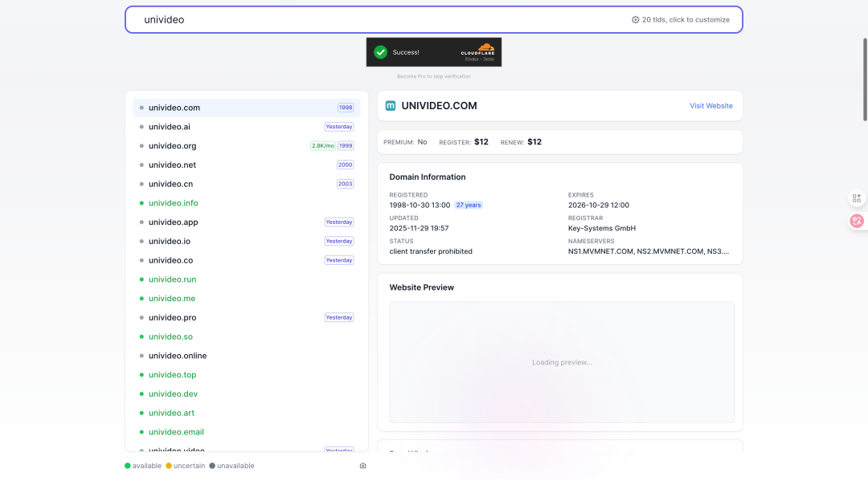Click the 2000 badge on univideo.net
The width and height of the screenshot is (868, 481).
coord(345,165)
